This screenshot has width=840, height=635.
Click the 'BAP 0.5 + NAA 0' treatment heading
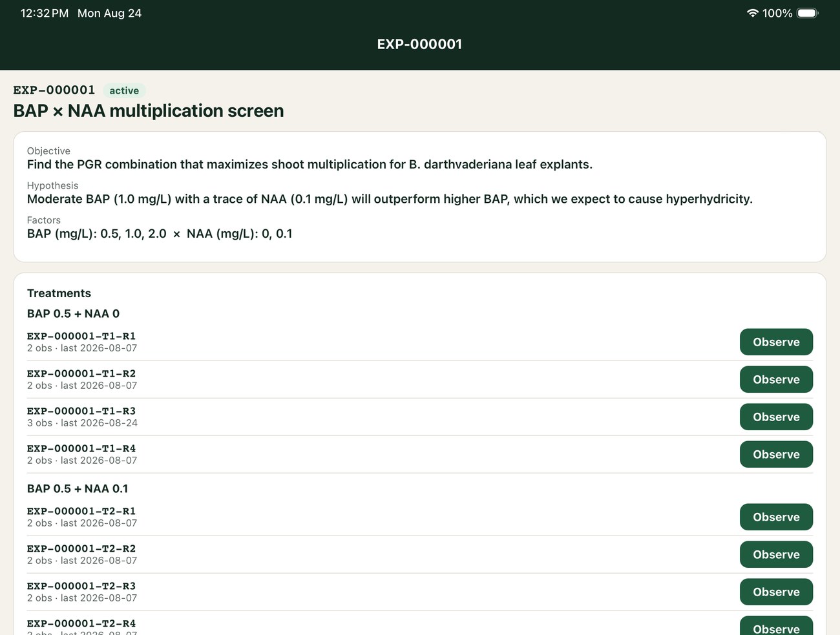click(x=73, y=313)
